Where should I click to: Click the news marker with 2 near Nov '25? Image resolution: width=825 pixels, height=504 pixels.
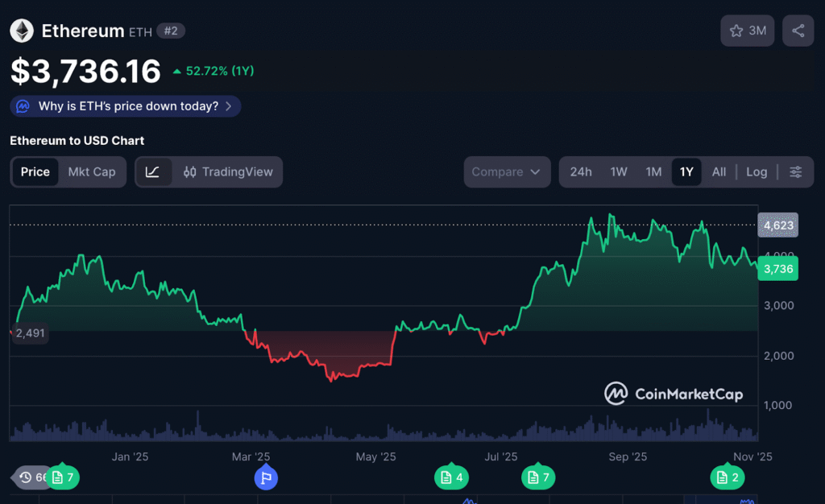click(x=727, y=477)
